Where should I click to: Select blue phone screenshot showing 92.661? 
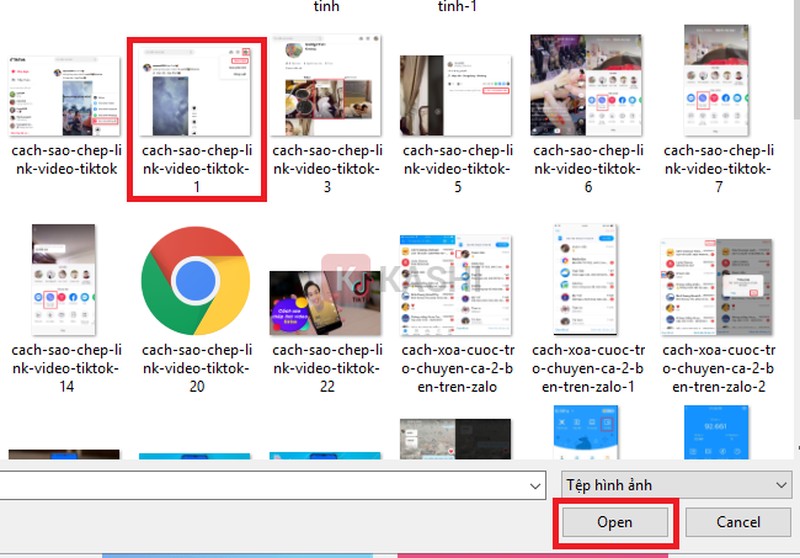click(716, 433)
